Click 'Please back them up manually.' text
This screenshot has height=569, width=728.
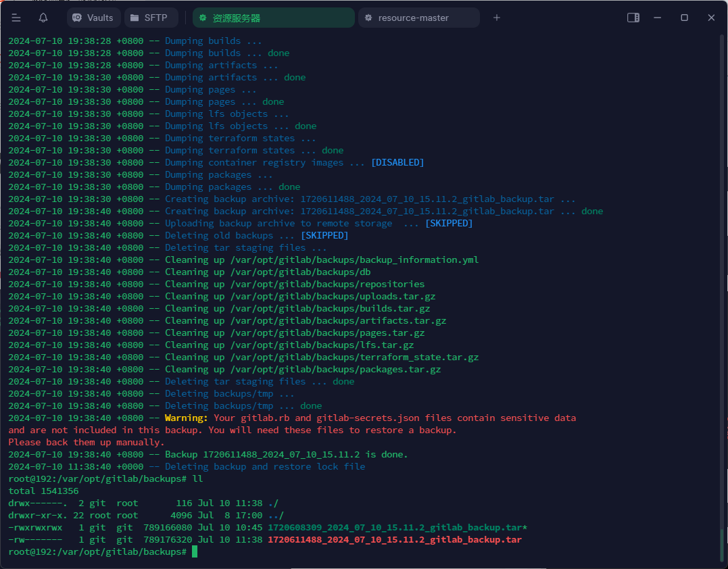point(87,443)
